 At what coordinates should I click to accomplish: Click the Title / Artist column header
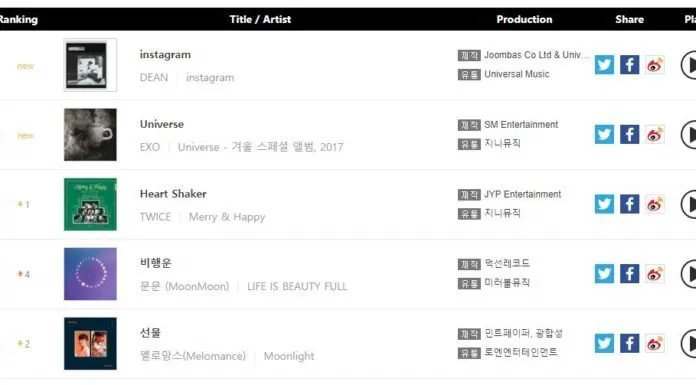[260, 19]
